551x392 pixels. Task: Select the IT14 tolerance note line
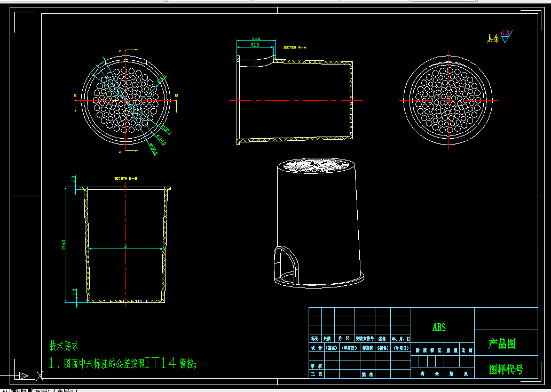[x=122, y=363]
